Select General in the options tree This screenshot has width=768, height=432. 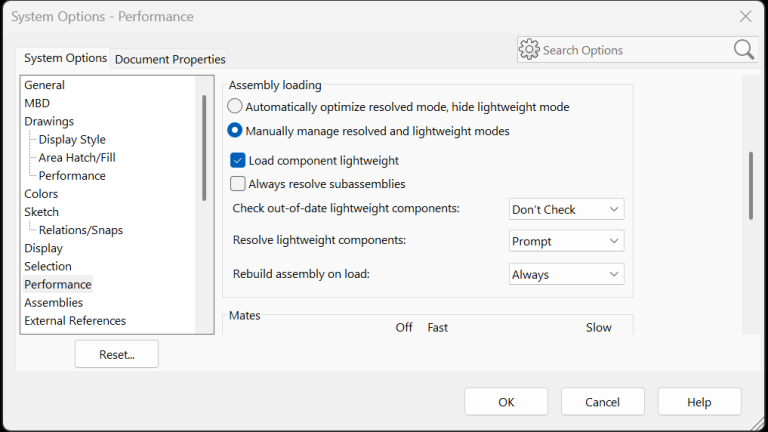coord(45,85)
